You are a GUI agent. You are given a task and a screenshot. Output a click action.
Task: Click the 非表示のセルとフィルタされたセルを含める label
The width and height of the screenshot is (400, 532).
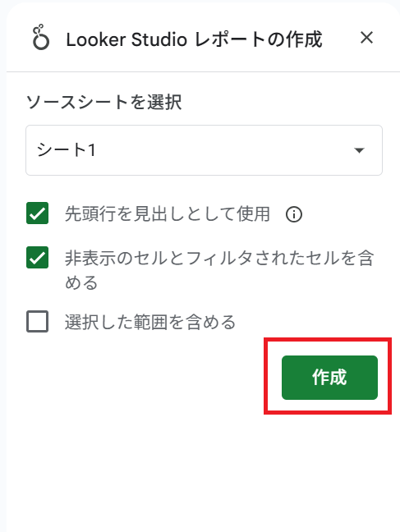coord(219,270)
